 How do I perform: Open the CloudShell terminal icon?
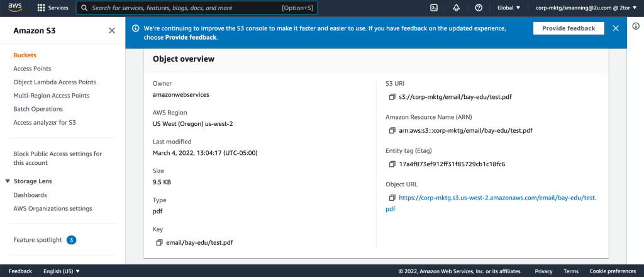(434, 8)
